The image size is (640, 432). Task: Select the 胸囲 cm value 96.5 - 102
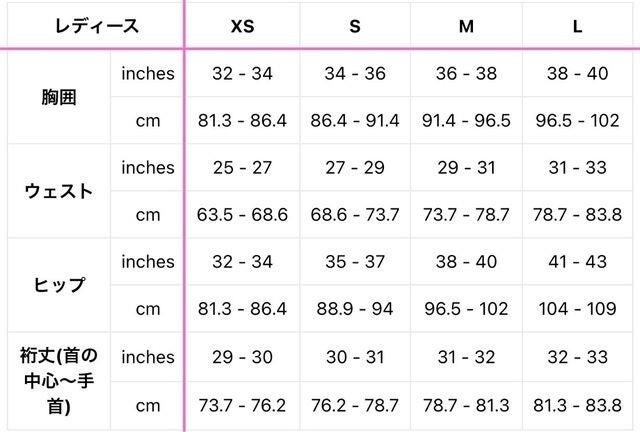point(578,121)
